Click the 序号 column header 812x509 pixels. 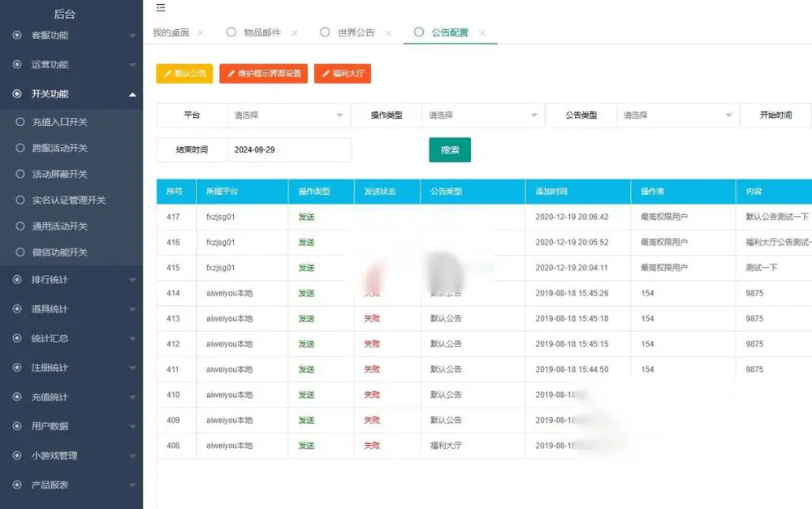(x=175, y=191)
